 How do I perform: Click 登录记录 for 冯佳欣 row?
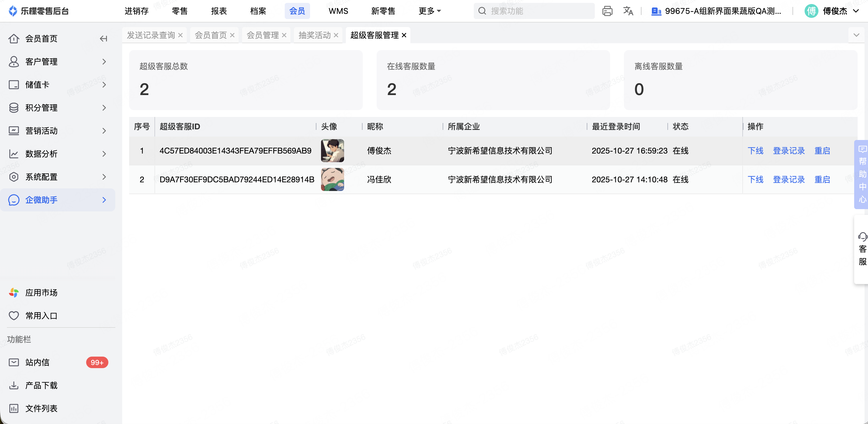(788, 179)
